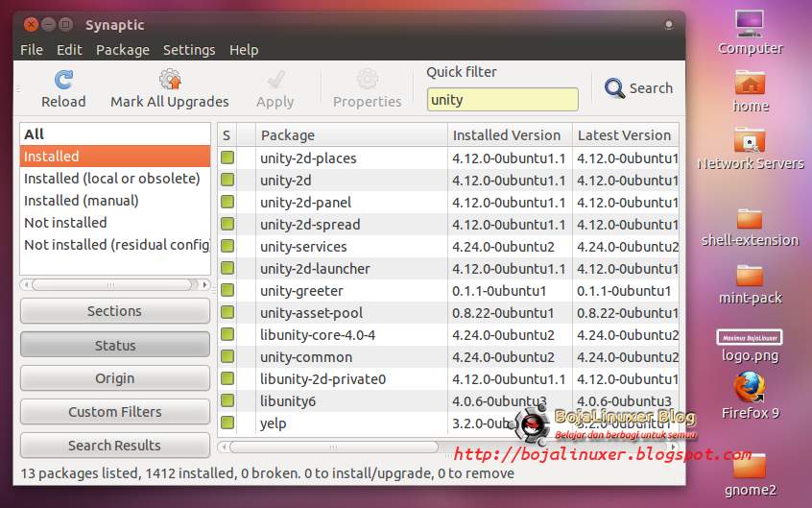Toggle status box for unity-2d-launcher
The width and height of the screenshot is (812, 508).
click(227, 268)
